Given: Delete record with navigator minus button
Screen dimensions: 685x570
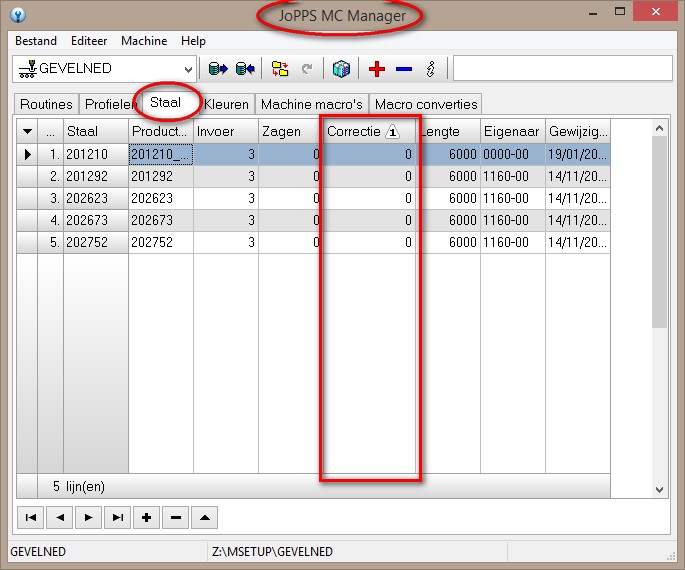Looking at the screenshot, I should tap(176, 518).
